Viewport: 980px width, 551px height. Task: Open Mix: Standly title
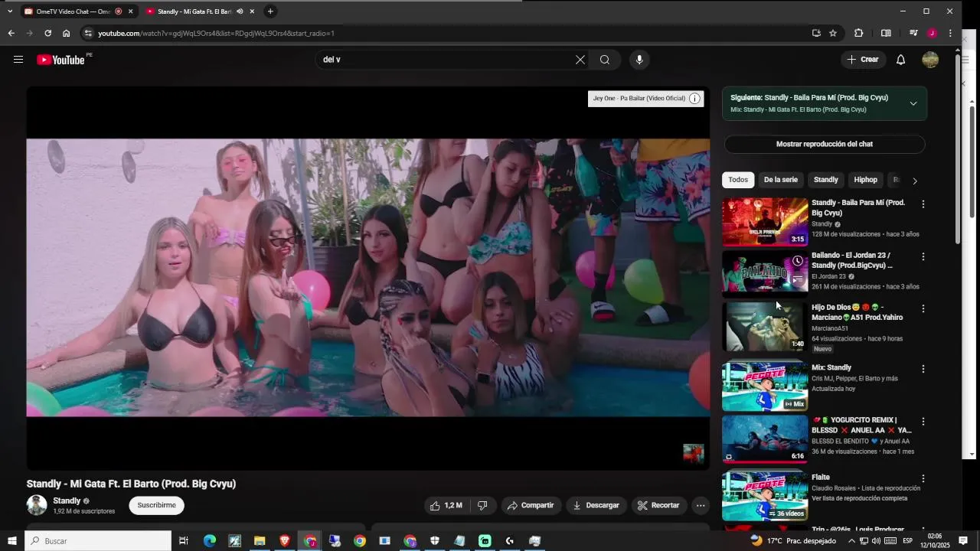click(831, 367)
